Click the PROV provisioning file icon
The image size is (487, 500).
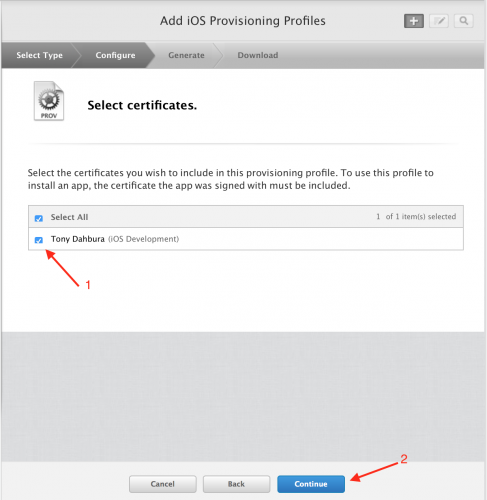point(49,101)
